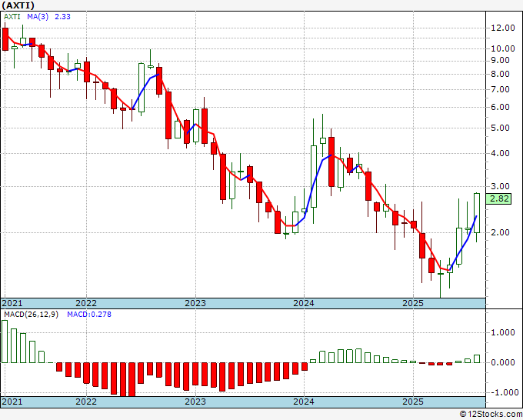This screenshot has width=523, height=420.
Task: Click the 2.33 moving average value
Action: coord(62,17)
